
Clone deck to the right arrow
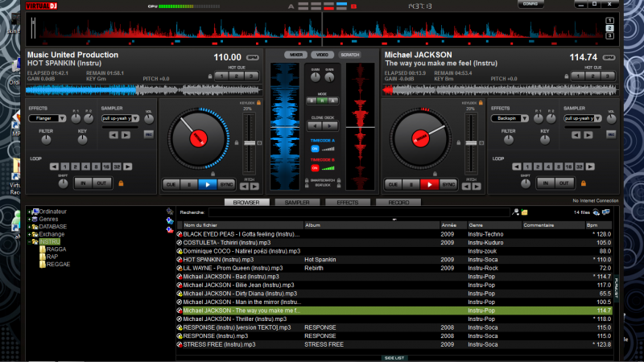pyautogui.click(x=330, y=126)
